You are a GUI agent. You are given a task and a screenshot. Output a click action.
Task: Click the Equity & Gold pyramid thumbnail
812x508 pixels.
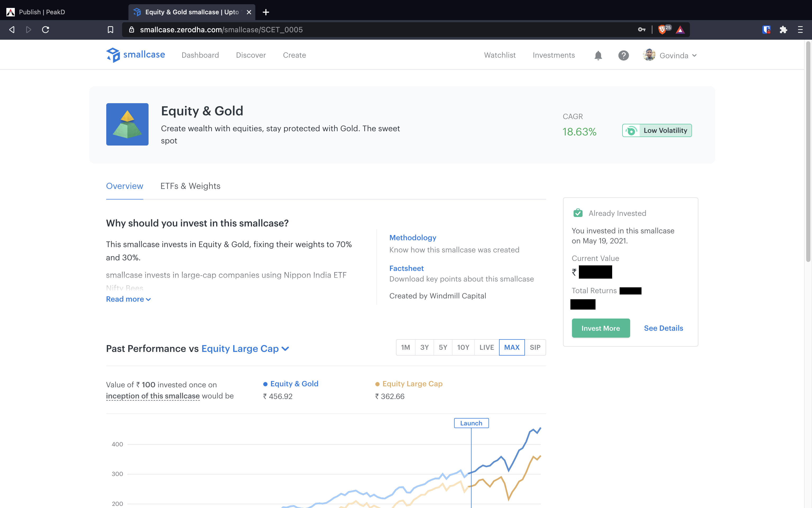click(x=127, y=124)
